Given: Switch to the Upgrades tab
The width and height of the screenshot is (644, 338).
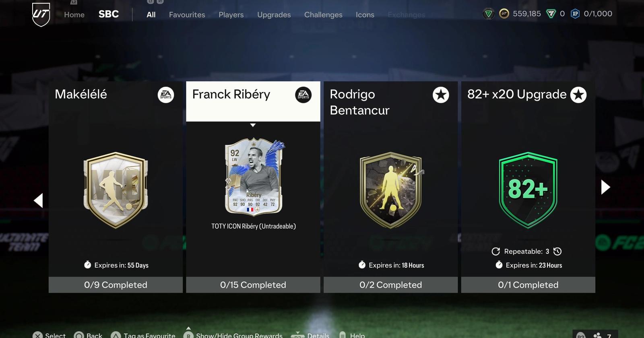Looking at the screenshot, I should 274,14.
